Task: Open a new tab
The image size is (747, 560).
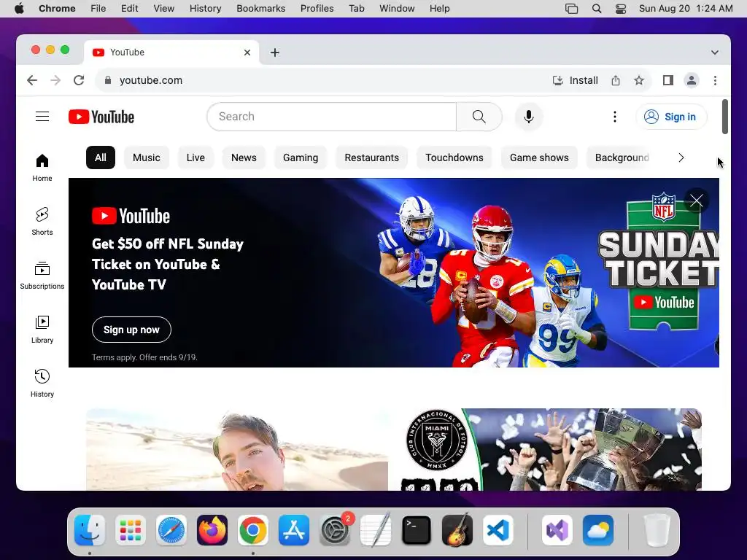Action: (x=275, y=52)
